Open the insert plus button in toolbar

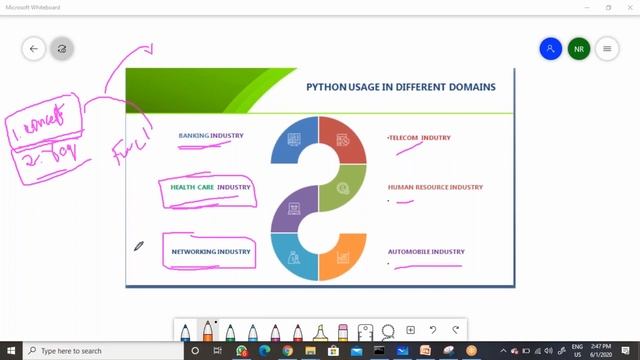pyautogui.click(x=411, y=330)
